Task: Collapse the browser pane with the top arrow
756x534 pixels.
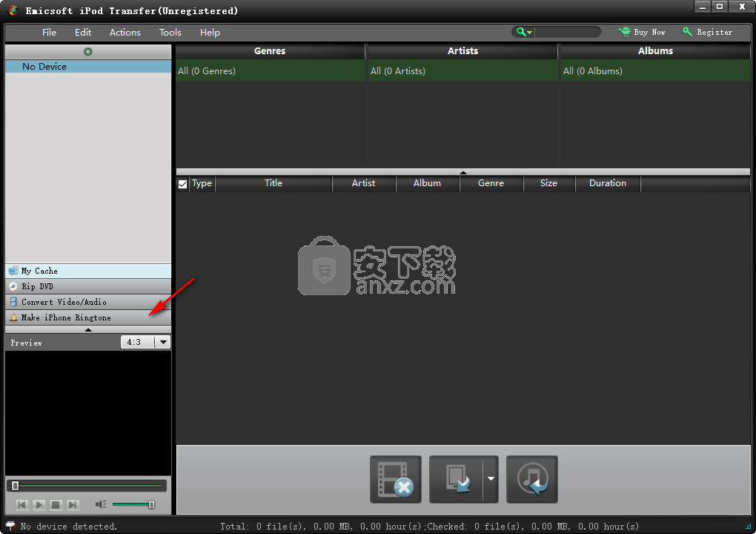Action: point(462,172)
